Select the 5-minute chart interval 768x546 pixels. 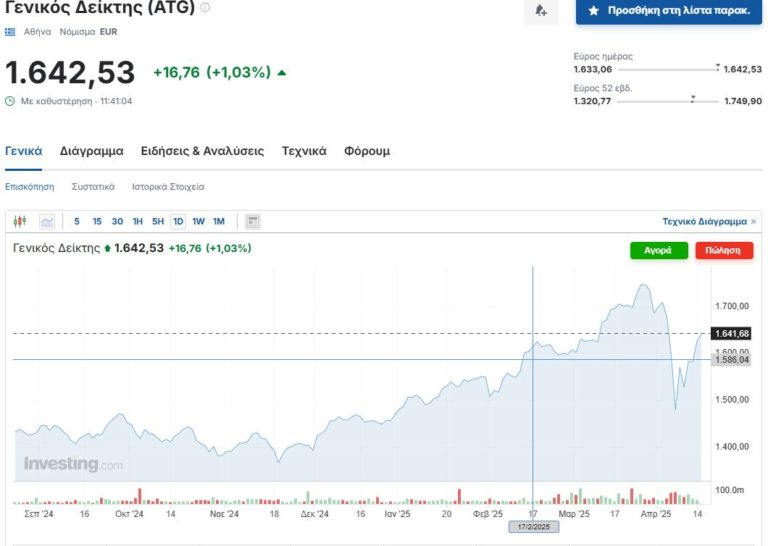77,221
